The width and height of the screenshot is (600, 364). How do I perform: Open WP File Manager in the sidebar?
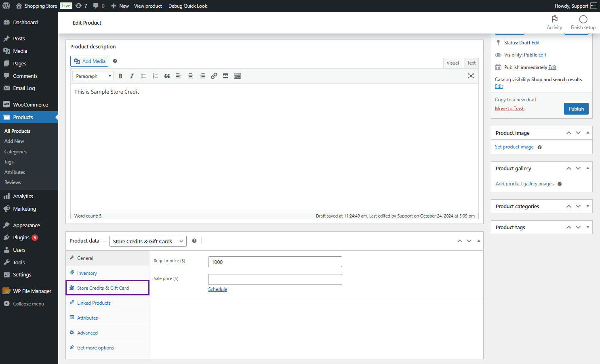point(29,291)
